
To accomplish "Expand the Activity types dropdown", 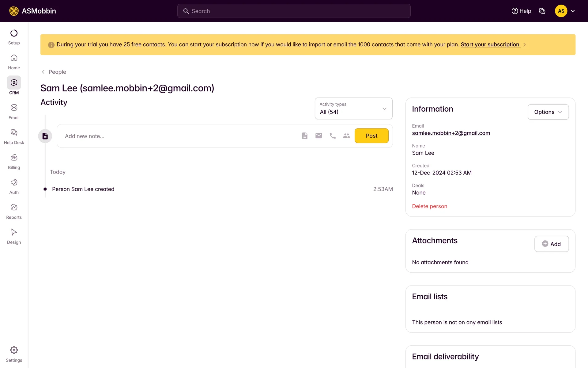I will pos(353,109).
